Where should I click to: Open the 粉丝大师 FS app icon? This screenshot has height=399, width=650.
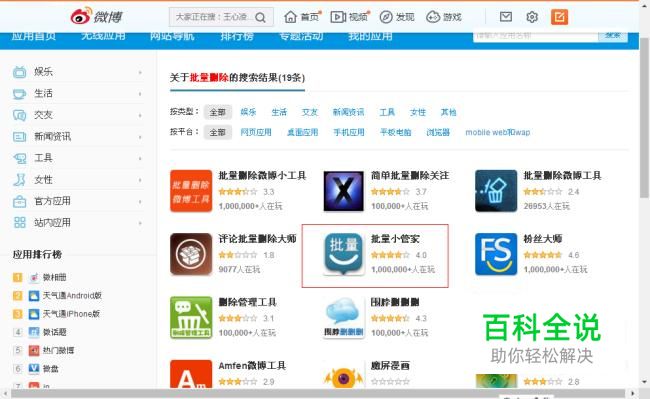496,254
